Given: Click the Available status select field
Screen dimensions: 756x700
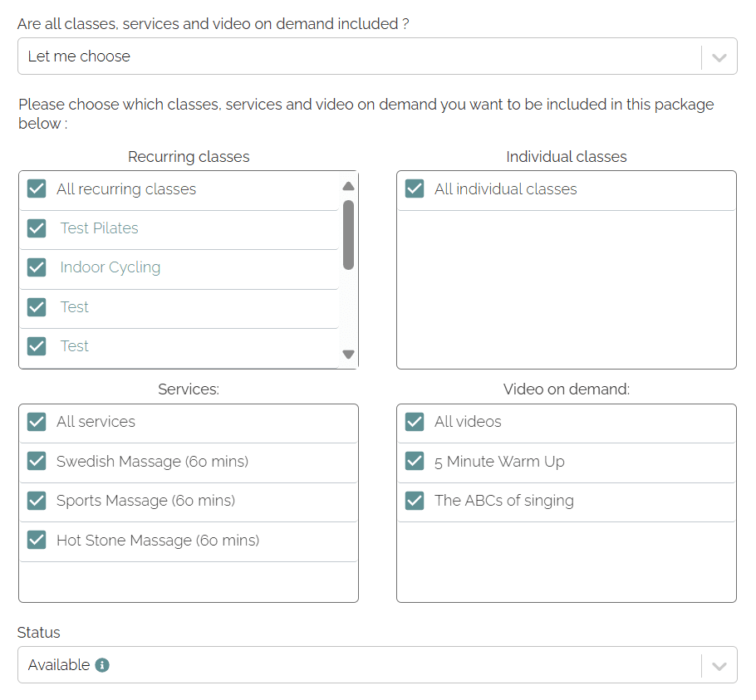Looking at the screenshot, I should (357, 665).
